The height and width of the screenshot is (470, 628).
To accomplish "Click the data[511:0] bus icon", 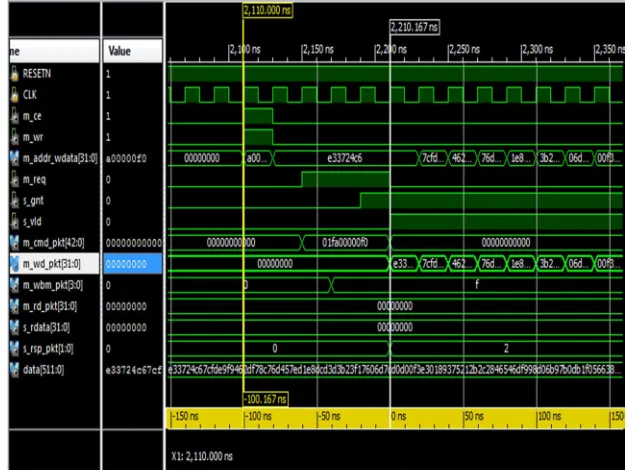I will pos(14,370).
